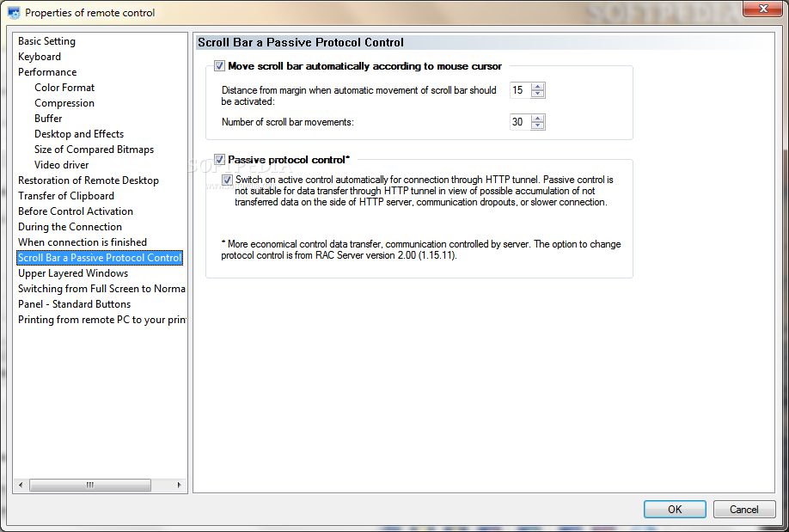Toggle Move scroll bar automatically checkbox
The image size is (789, 532).
(219, 66)
